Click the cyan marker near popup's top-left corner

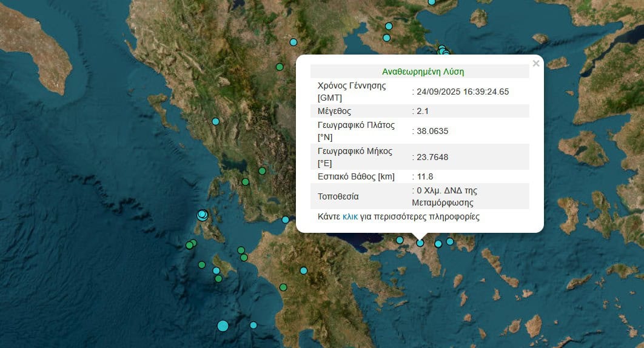293,42
